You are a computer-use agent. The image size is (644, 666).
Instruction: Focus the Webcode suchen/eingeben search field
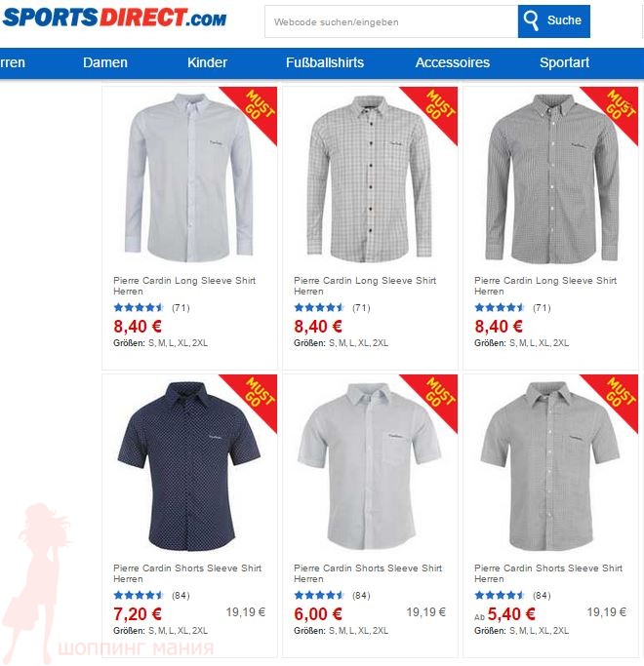391,21
